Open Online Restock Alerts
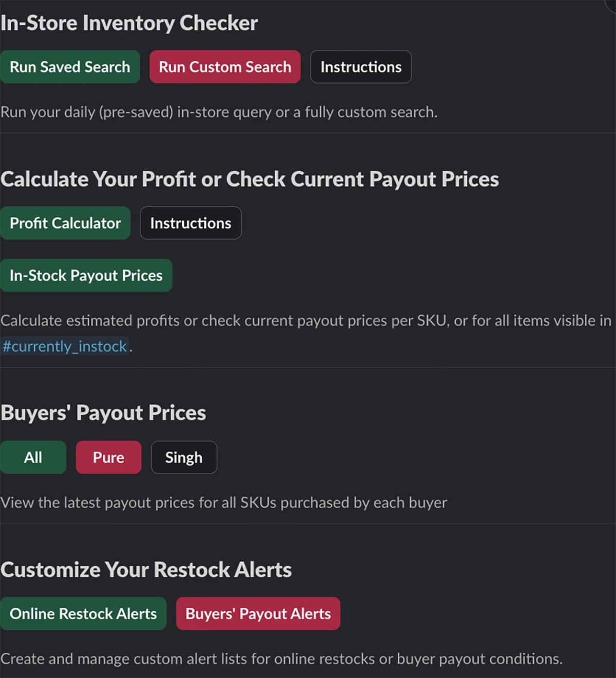 [x=83, y=613]
